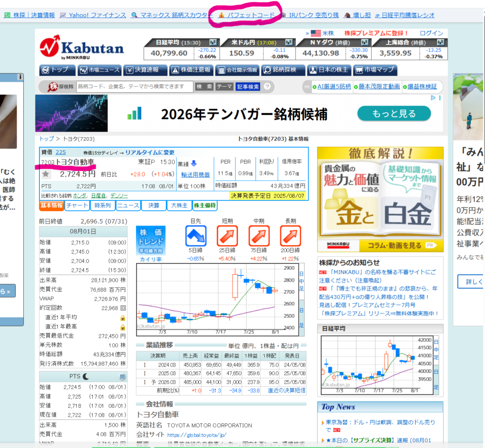Open 株探プレミアムに登録 link
The height and width of the screenshot is (448, 485).
[x=376, y=33]
